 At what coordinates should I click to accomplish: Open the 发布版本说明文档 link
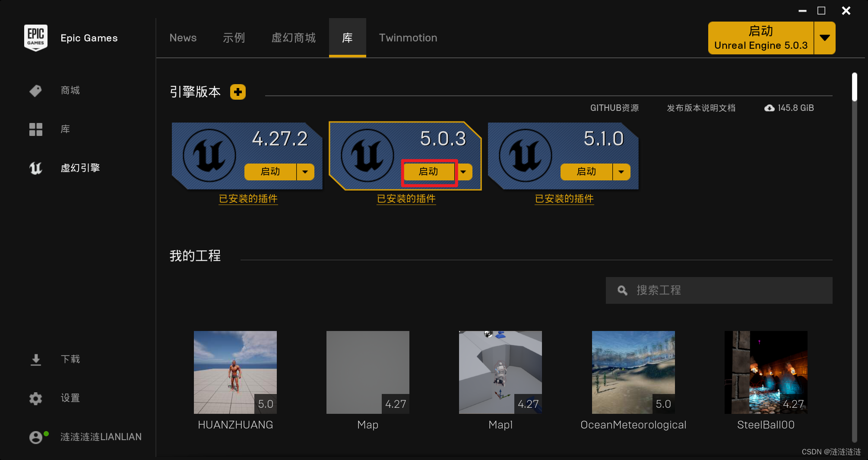(701, 108)
